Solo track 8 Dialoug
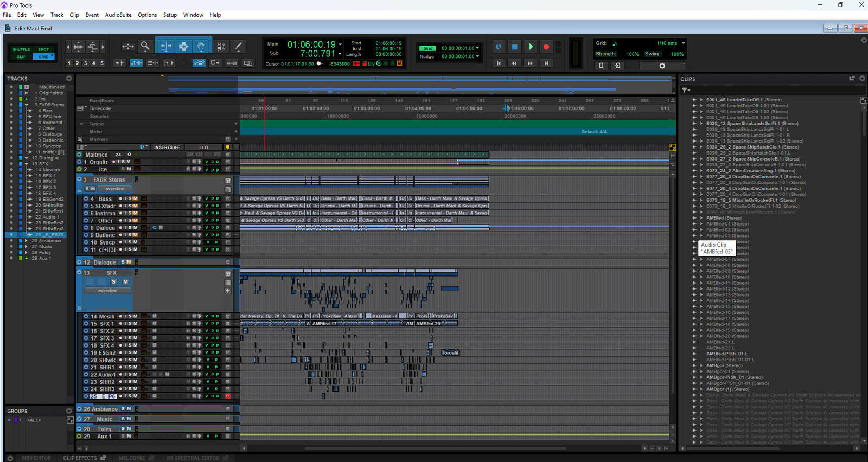The image size is (868, 462). (130, 228)
